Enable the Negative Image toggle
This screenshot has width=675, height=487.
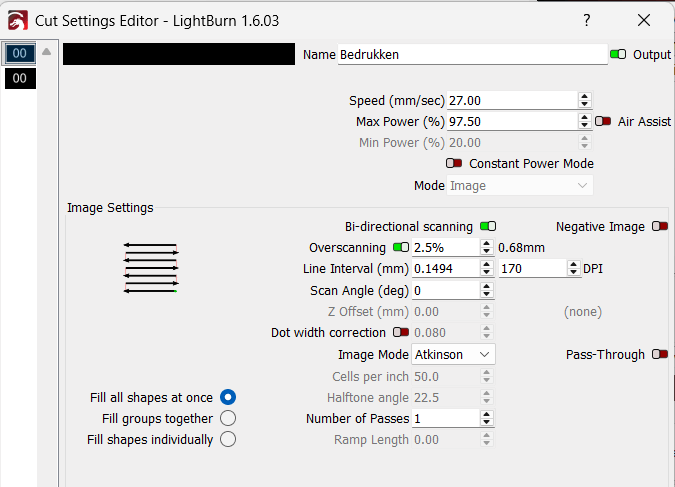tap(660, 226)
